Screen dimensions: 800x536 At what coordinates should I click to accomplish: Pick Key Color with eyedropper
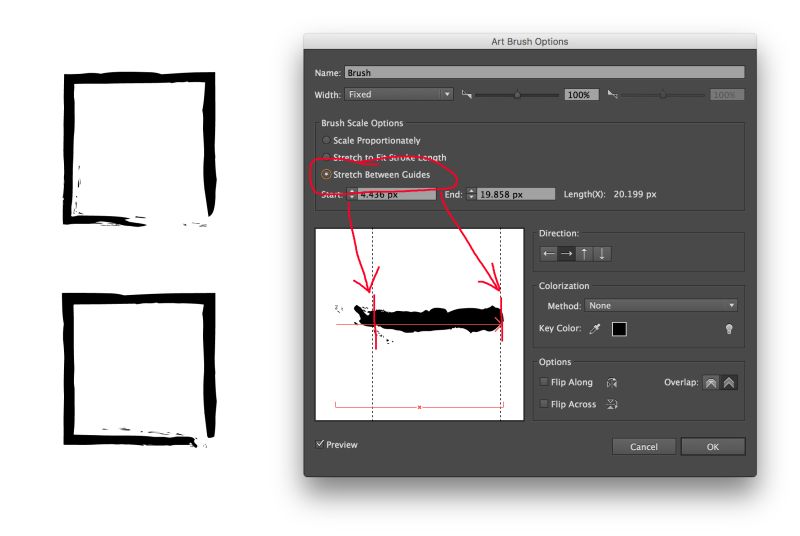click(595, 329)
